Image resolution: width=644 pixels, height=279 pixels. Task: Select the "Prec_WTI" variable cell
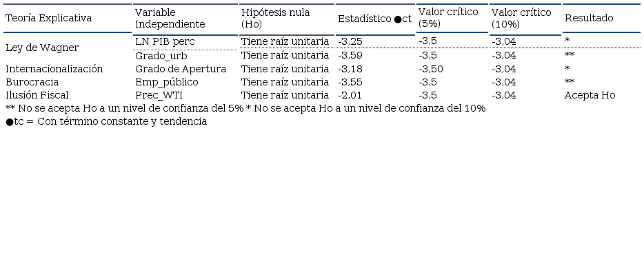[x=159, y=95]
